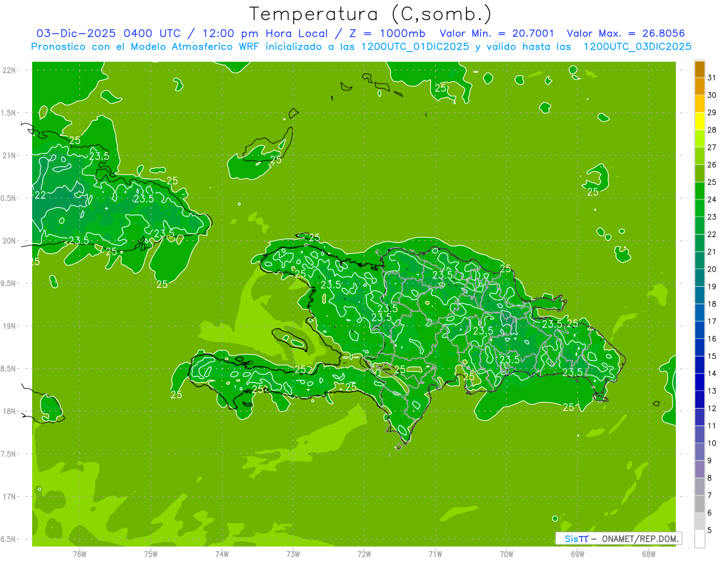This screenshot has height=562, width=728.
Task: Click the "71W" longitude axis label
Action: click(435, 554)
